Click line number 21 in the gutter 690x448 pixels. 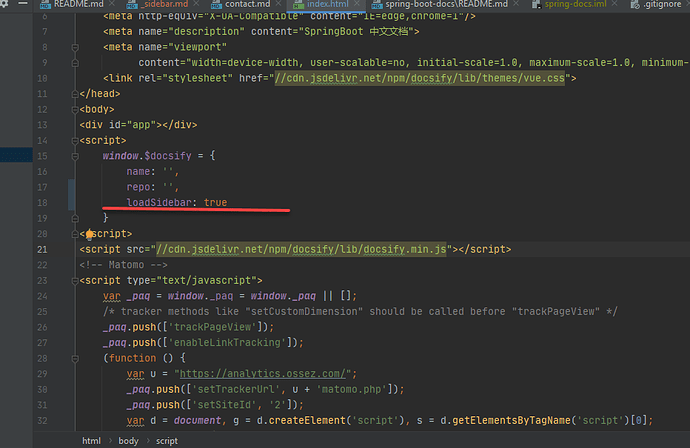[x=42, y=250]
